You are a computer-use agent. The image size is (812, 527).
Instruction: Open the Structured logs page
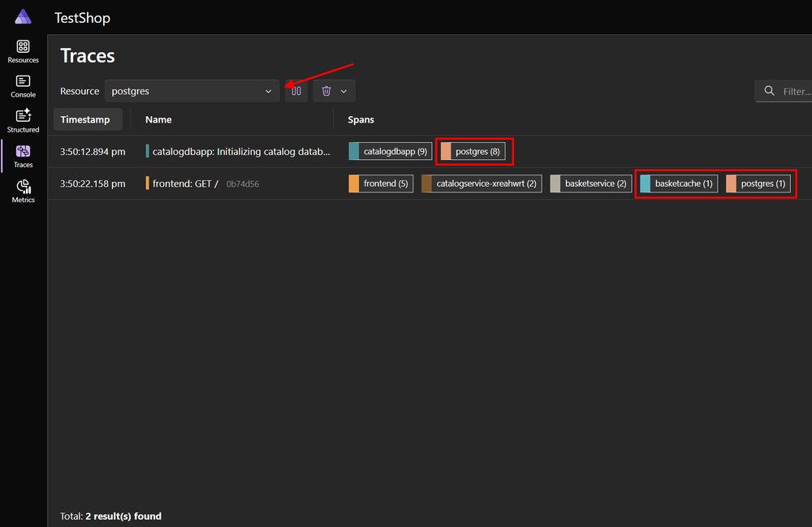click(x=23, y=121)
